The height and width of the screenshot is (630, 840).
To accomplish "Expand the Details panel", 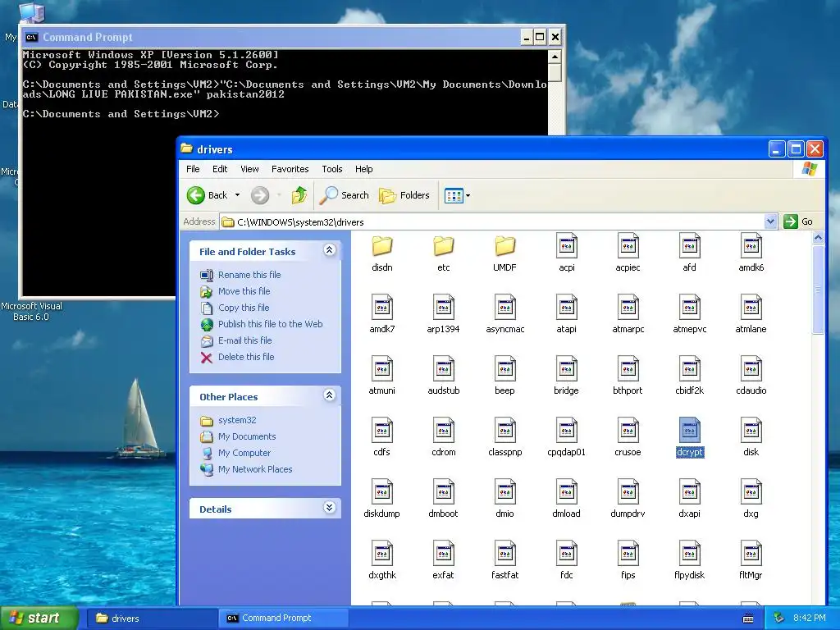I will [x=330, y=507].
